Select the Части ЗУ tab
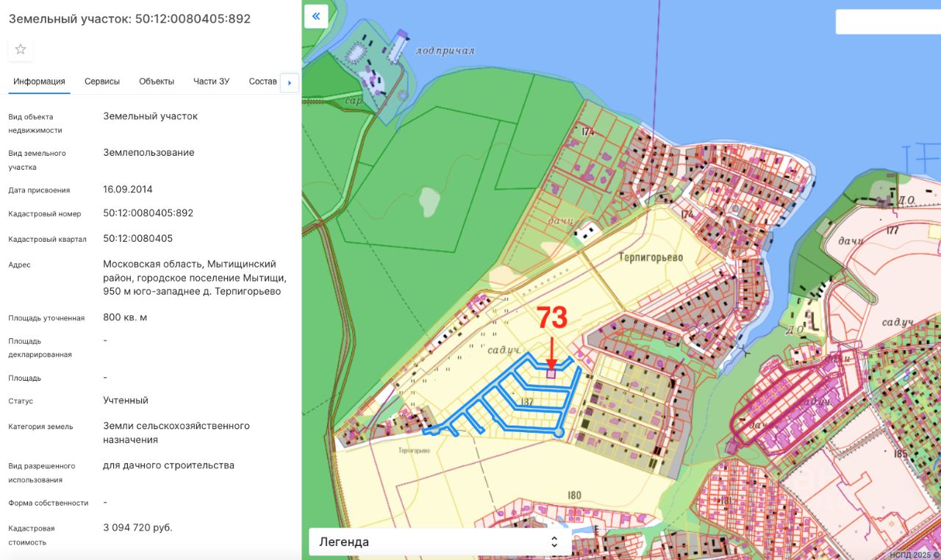 pos(212,82)
